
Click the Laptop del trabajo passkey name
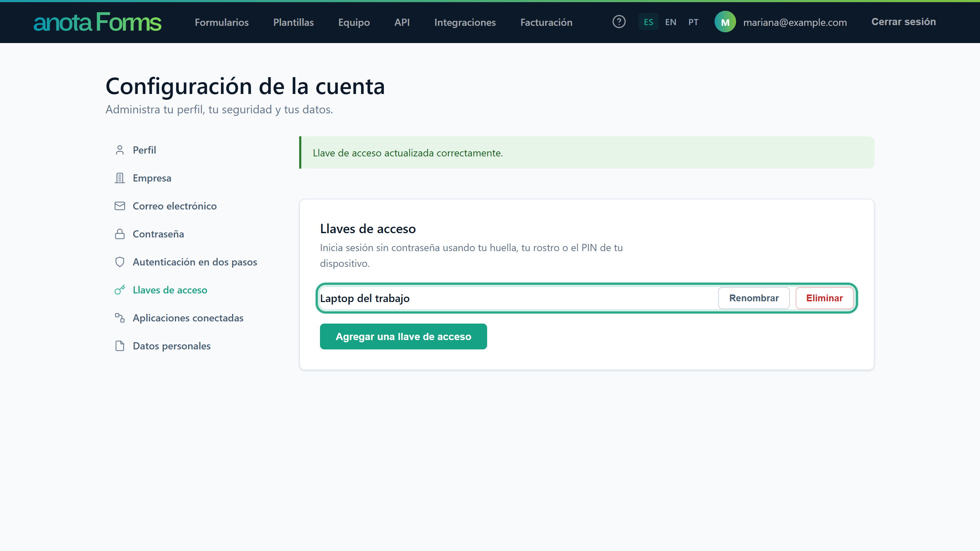pyautogui.click(x=364, y=298)
